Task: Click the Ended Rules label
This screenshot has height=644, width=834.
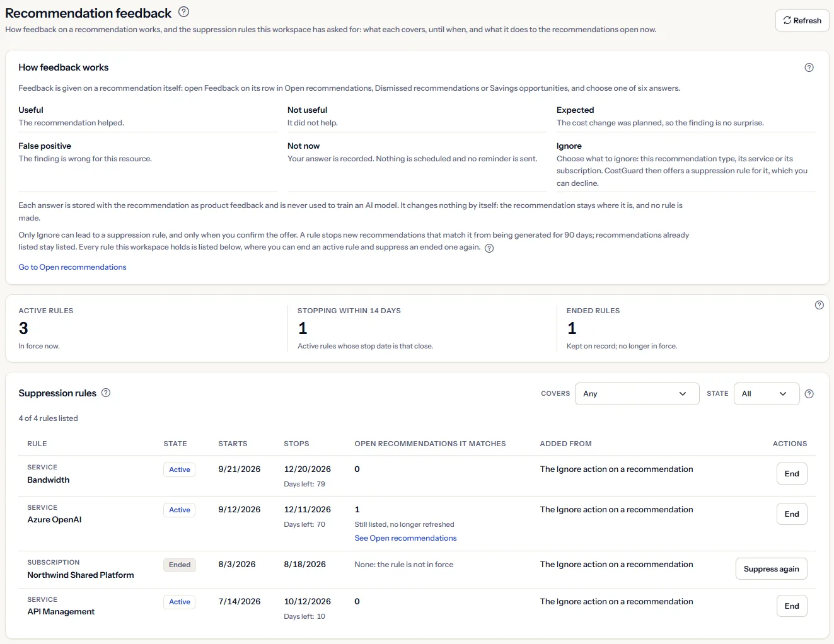Action: pos(593,311)
